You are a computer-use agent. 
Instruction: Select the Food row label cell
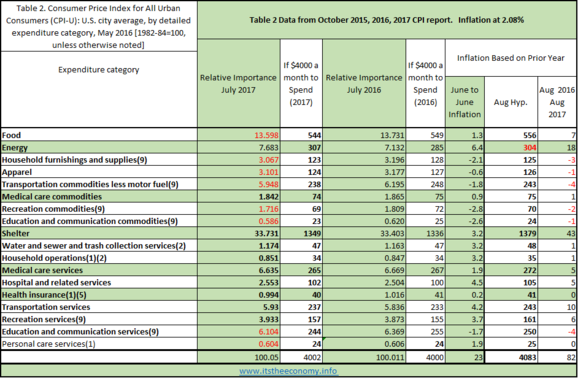99,135
